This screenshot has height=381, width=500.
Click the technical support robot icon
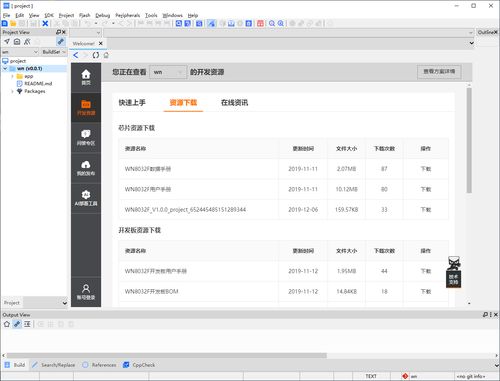454,272
